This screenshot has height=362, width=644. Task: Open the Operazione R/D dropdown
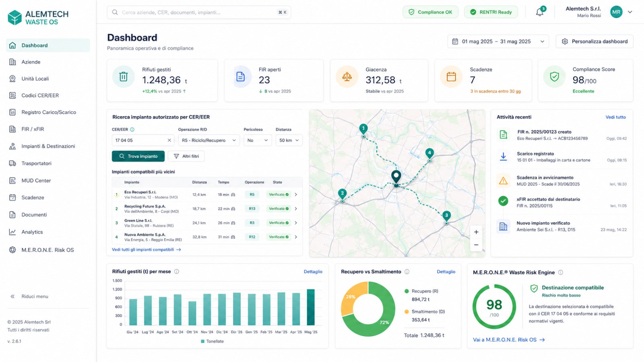(x=209, y=140)
